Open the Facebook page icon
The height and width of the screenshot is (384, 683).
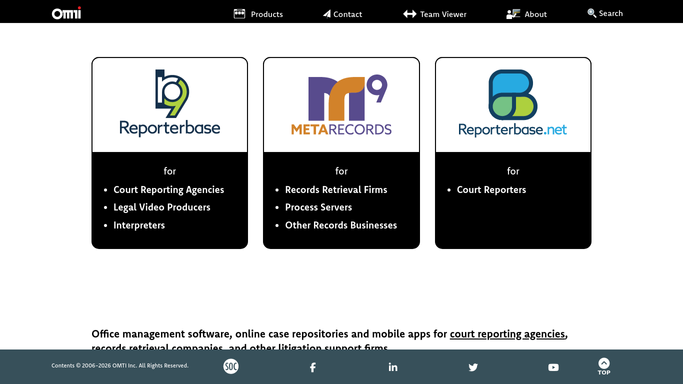313,367
